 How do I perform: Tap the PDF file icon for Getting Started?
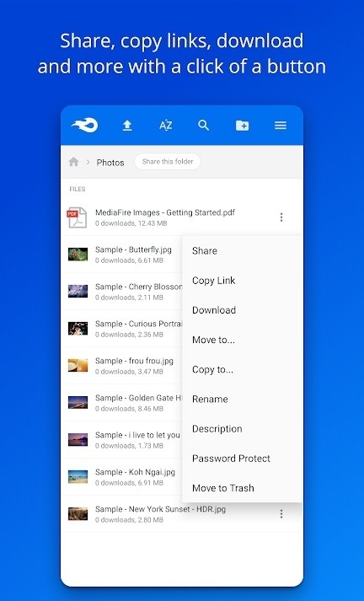tap(77, 217)
